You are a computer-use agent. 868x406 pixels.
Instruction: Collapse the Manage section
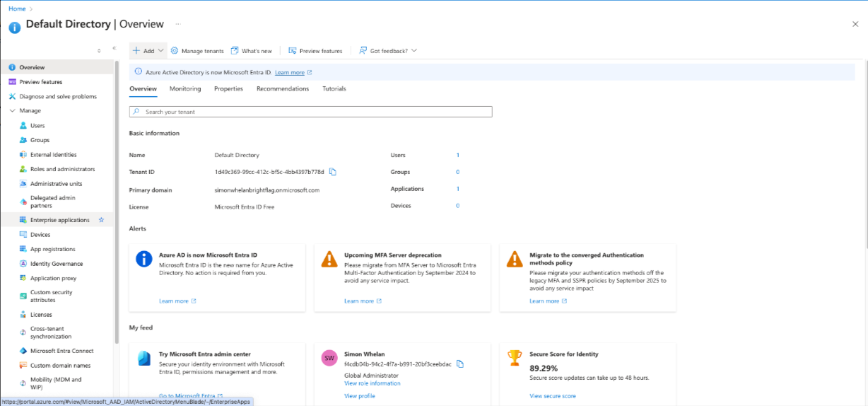coord(12,111)
